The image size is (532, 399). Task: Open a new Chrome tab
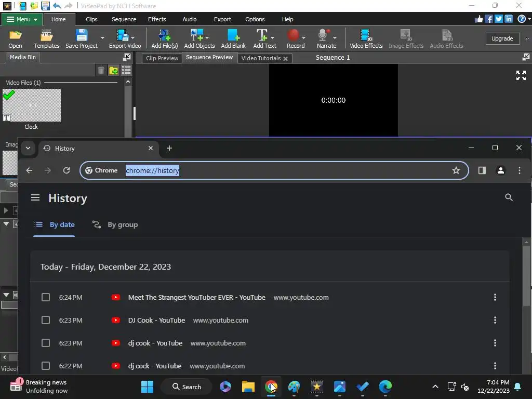coord(169,148)
